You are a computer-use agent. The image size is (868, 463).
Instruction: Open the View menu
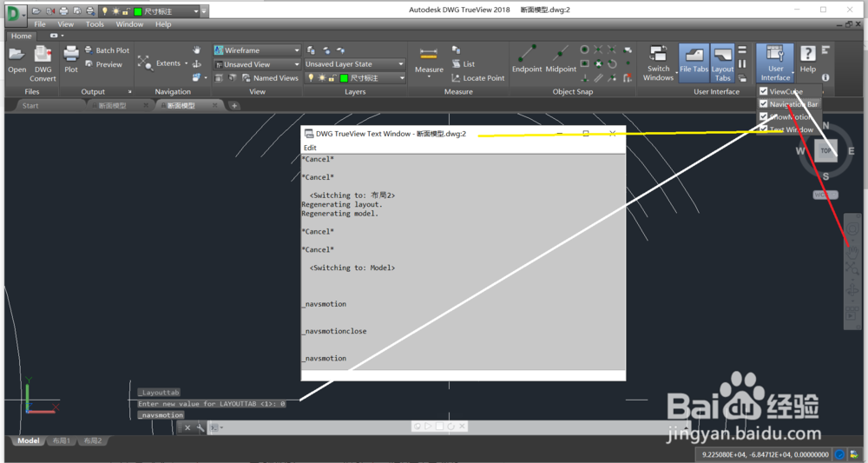[65, 24]
